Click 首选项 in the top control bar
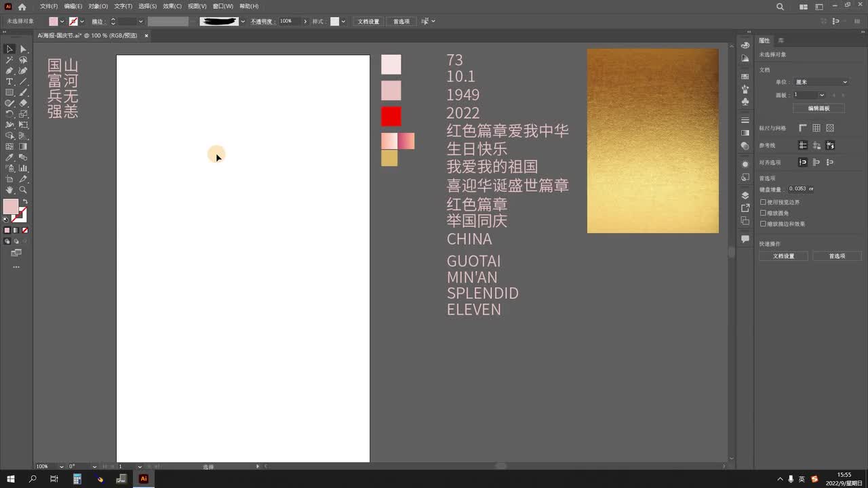 pyautogui.click(x=401, y=22)
